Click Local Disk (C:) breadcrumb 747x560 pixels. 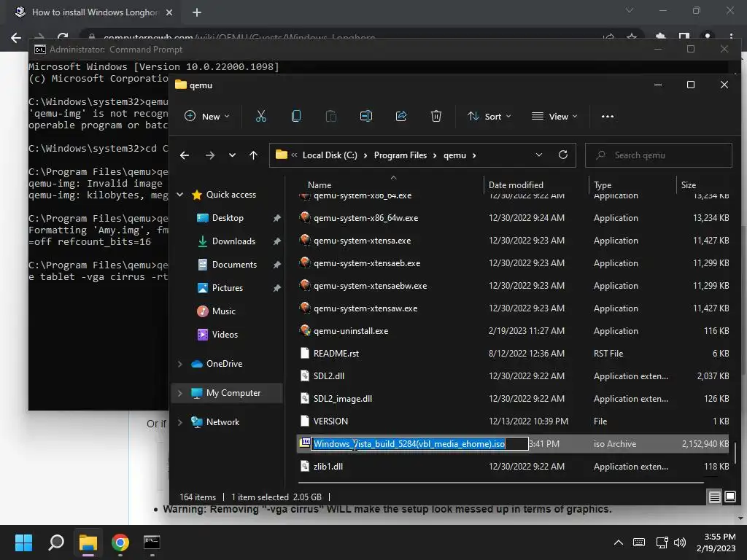[x=330, y=155]
